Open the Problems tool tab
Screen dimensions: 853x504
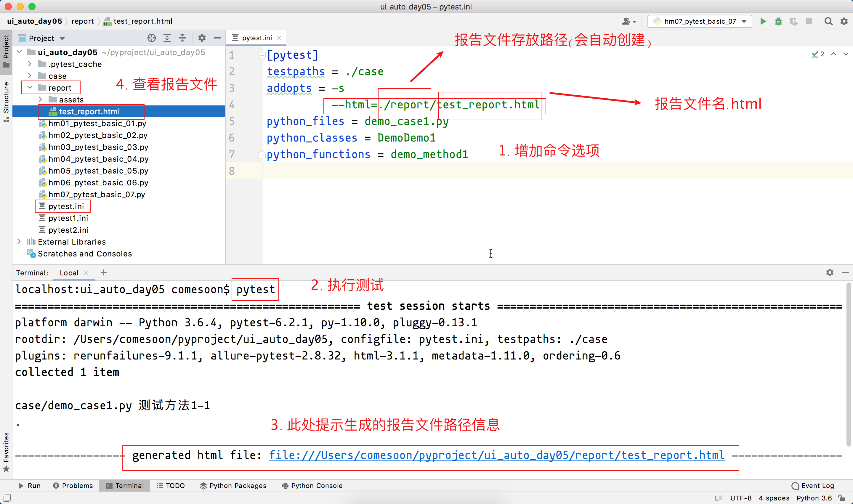click(73, 486)
